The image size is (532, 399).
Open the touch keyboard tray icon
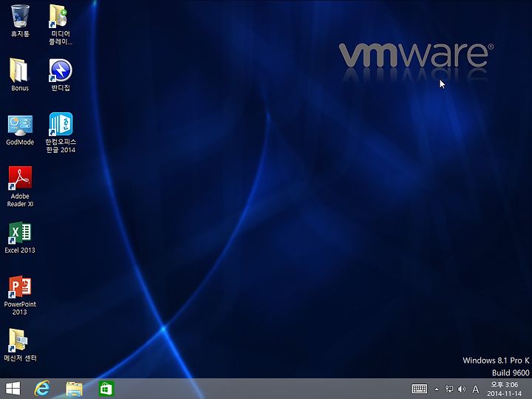pyautogui.click(x=420, y=389)
